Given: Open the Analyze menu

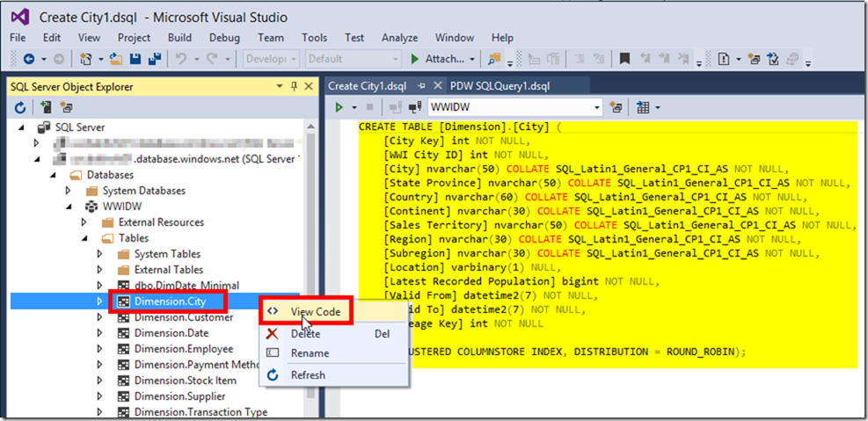Looking at the screenshot, I should [x=399, y=38].
